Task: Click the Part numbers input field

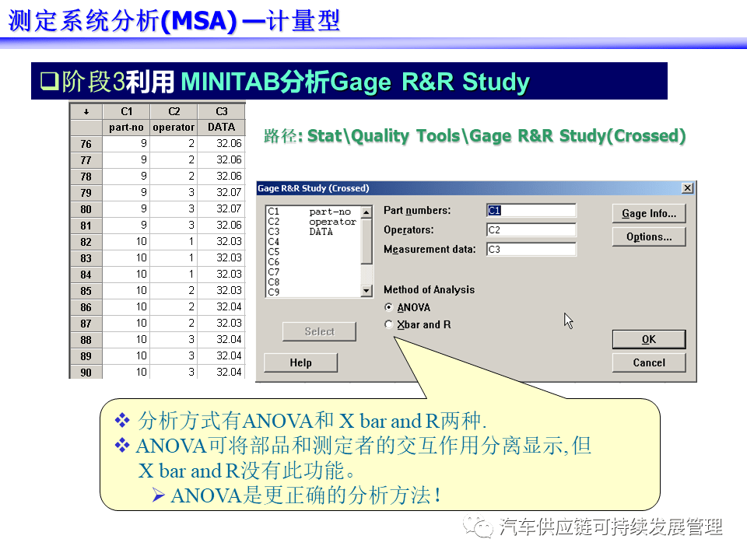Action: click(x=531, y=209)
